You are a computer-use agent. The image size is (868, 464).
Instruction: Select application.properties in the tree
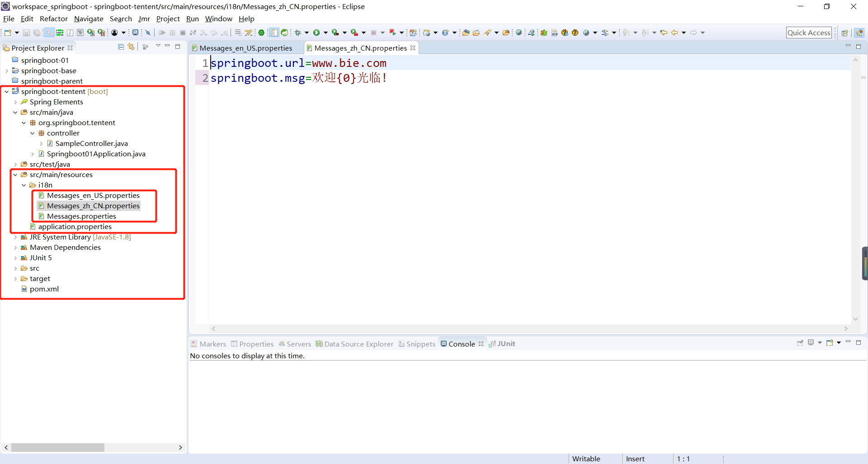point(75,227)
